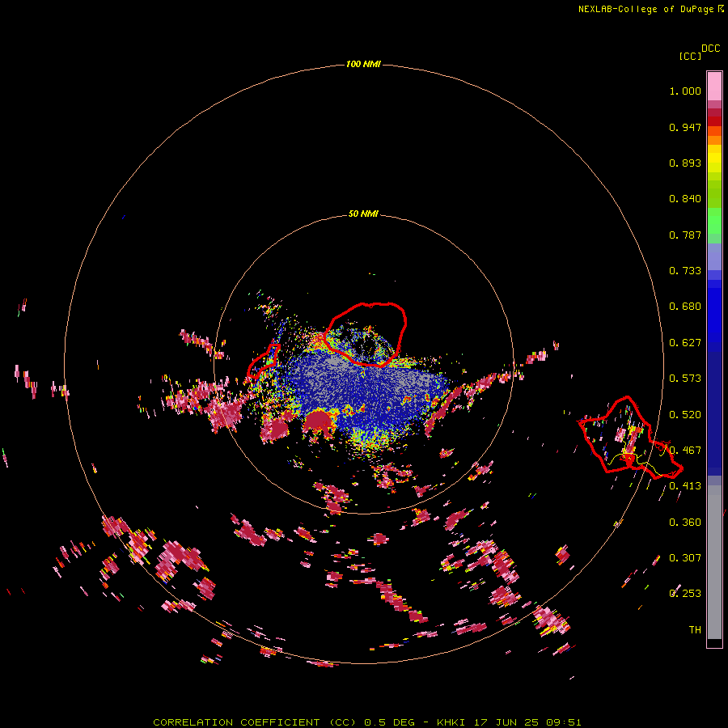Click the gray lower segment of color bar
The image size is (728, 728).
(x=714, y=562)
